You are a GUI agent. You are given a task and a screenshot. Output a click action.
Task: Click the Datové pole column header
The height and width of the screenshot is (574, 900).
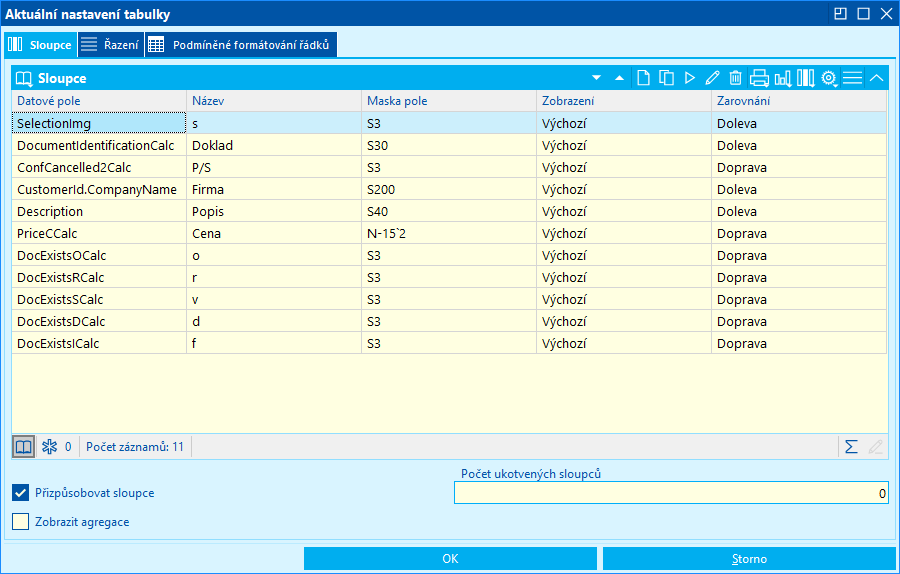[x=99, y=101]
